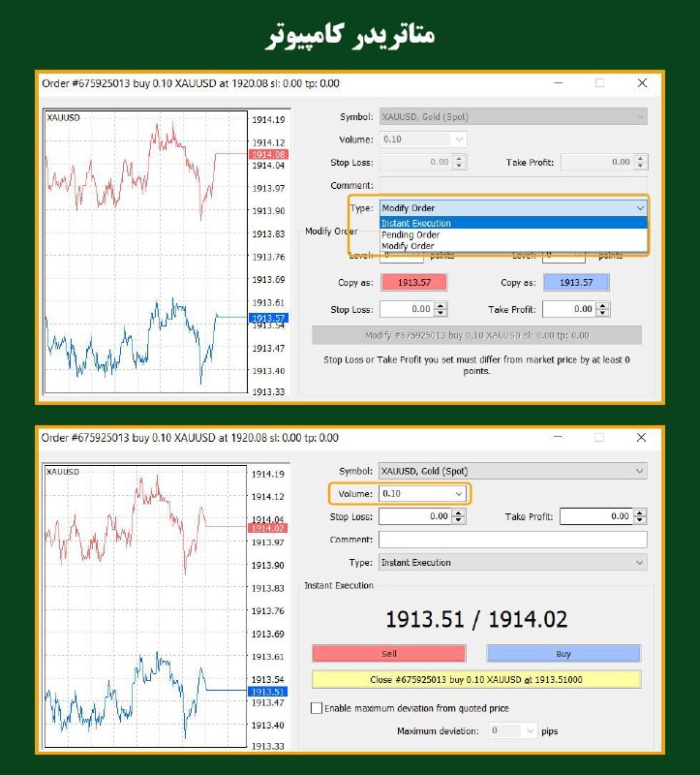Click the Take Profit field in lower window

596,516
